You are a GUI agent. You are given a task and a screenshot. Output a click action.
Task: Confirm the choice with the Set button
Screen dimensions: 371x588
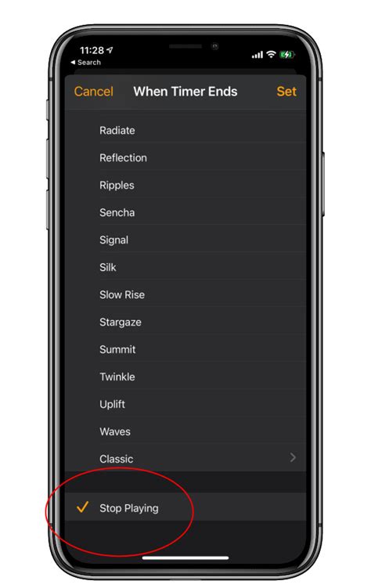(x=286, y=92)
